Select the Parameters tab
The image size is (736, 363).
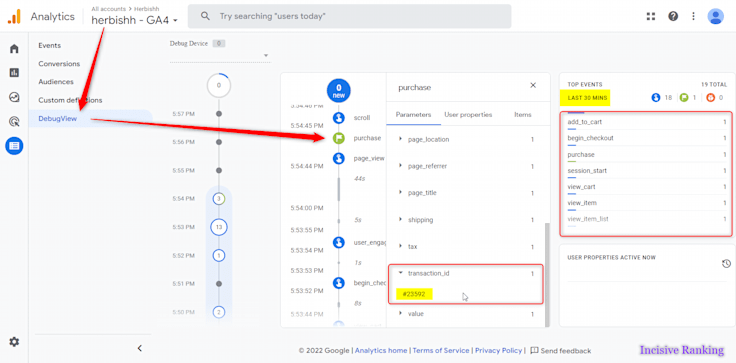click(413, 115)
